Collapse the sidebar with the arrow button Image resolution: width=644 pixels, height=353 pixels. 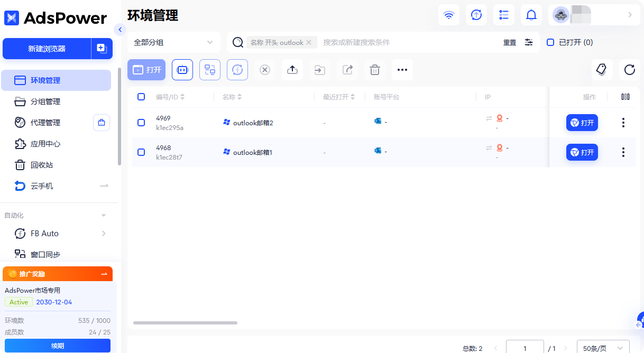pos(120,30)
